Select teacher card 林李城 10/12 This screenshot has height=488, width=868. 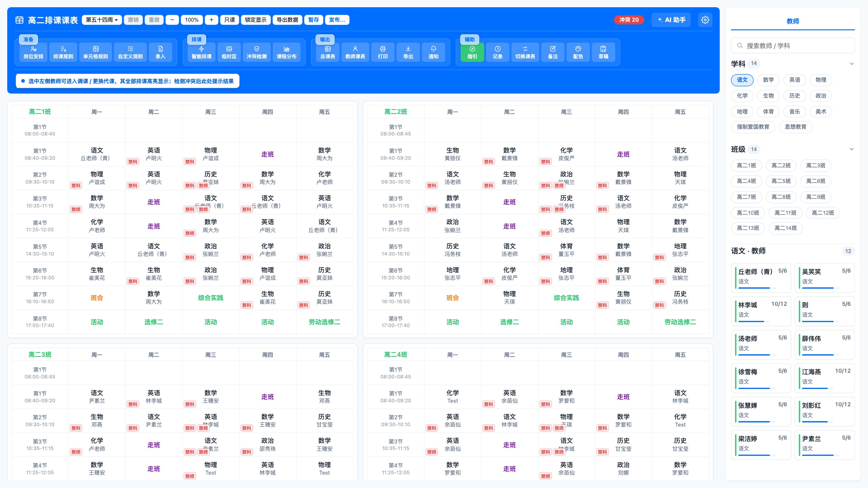pos(761,311)
